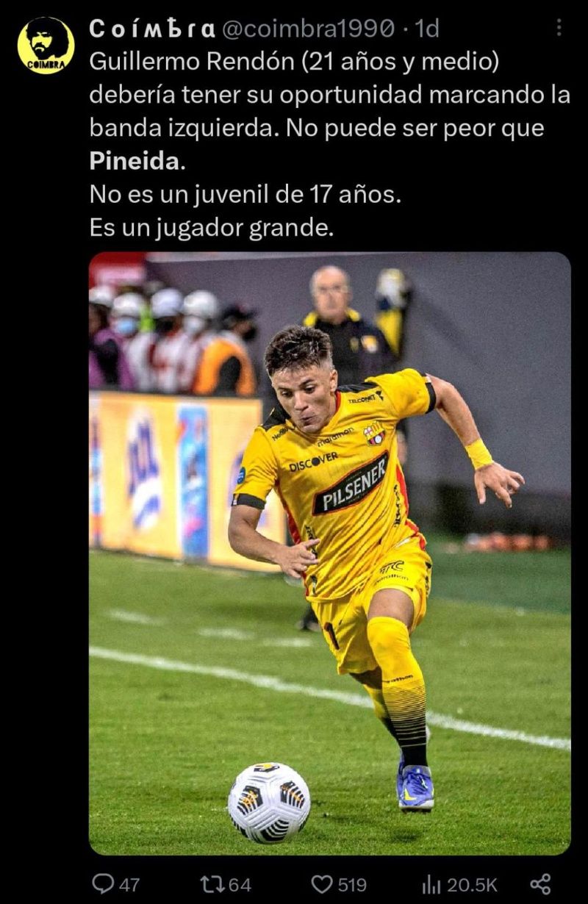Open the attached footballer photo
The height and width of the screenshot is (904, 588).
(330, 553)
